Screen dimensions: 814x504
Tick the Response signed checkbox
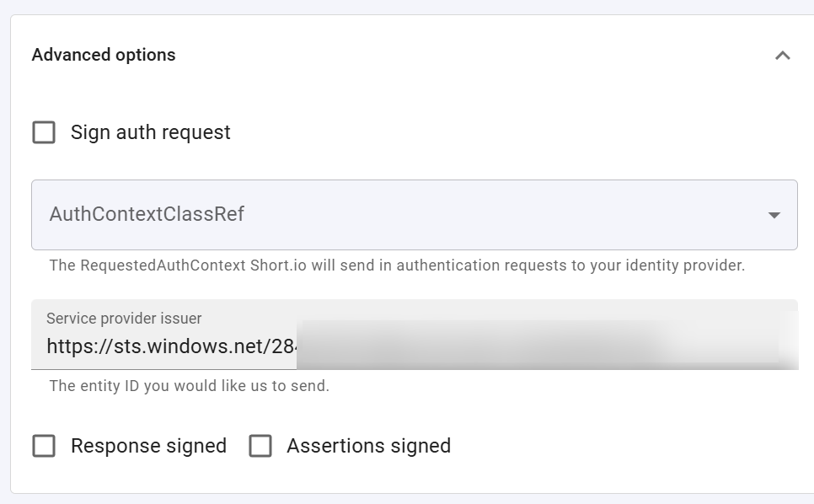tap(44, 446)
